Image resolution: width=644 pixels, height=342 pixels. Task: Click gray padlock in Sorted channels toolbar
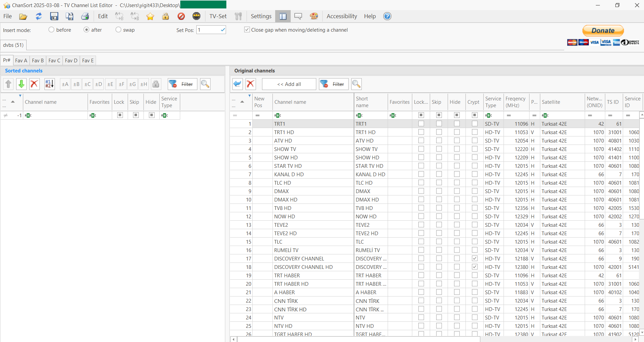pyautogui.click(x=156, y=84)
